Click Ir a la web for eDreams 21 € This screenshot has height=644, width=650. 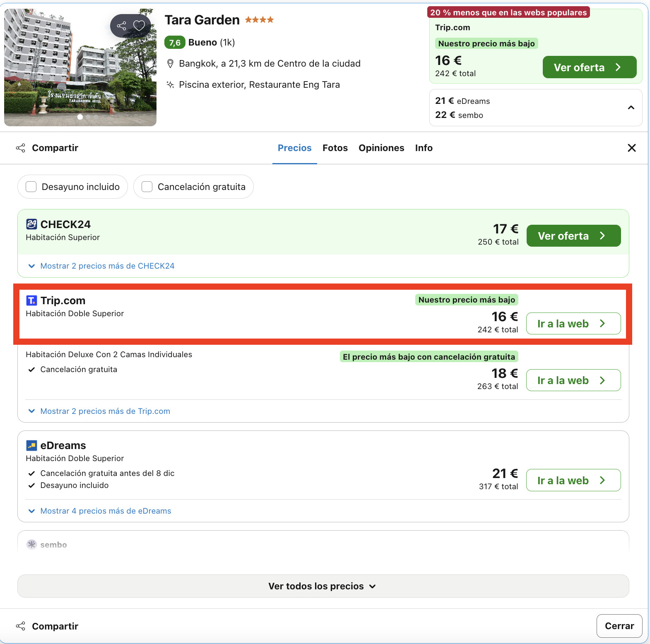point(573,480)
